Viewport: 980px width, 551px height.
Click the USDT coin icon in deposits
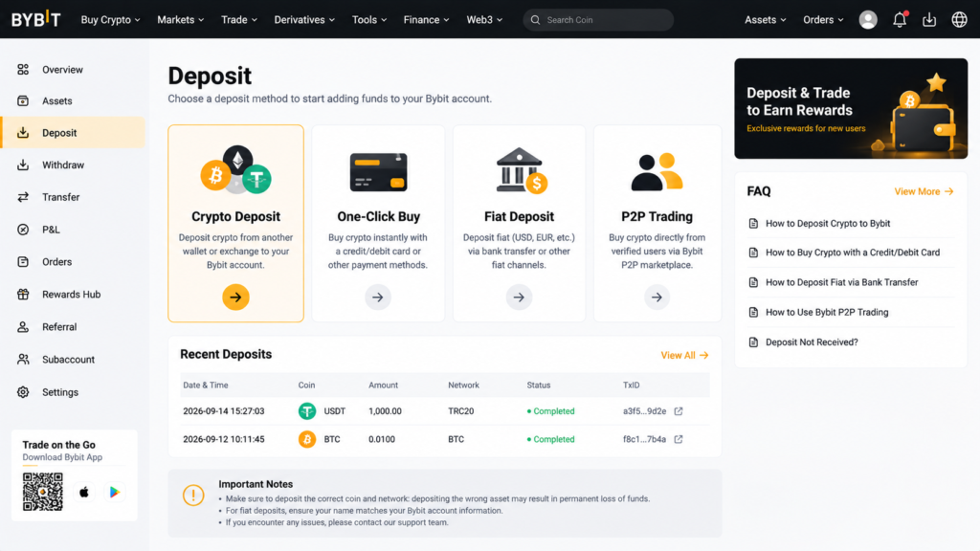(307, 411)
